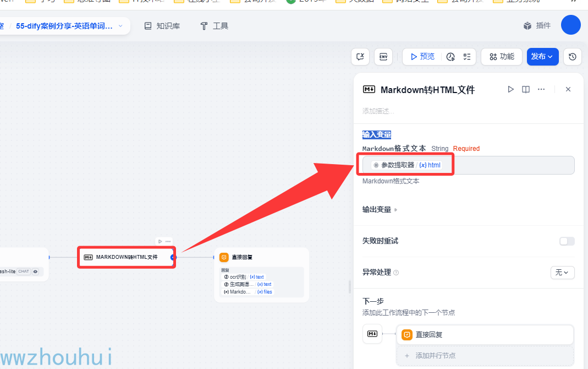
Task: Toggle the 失败时重试 retry switch
Action: [x=567, y=241]
